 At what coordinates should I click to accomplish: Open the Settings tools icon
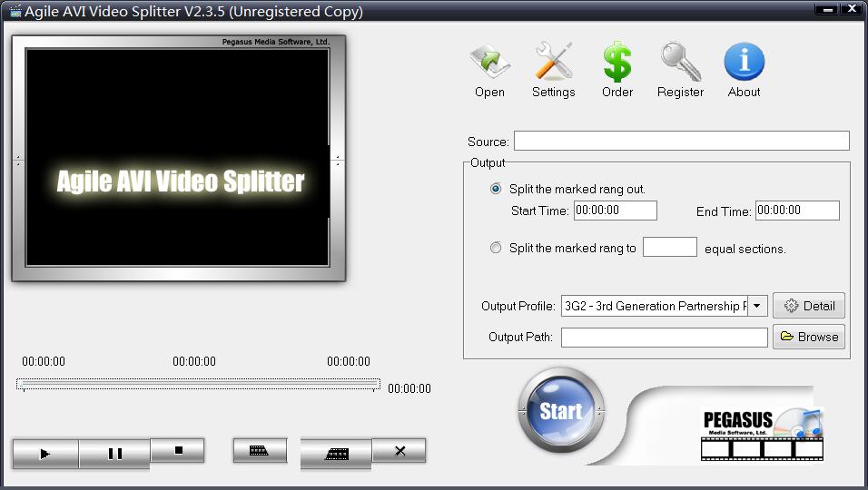pos(553,70)
